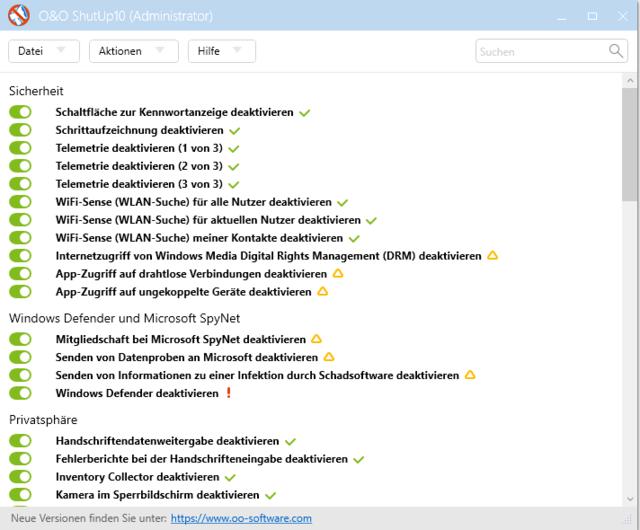
Task: Toggle Handschriftendatenweitergabe deaktivieren switch
Action: pos(20,441)
